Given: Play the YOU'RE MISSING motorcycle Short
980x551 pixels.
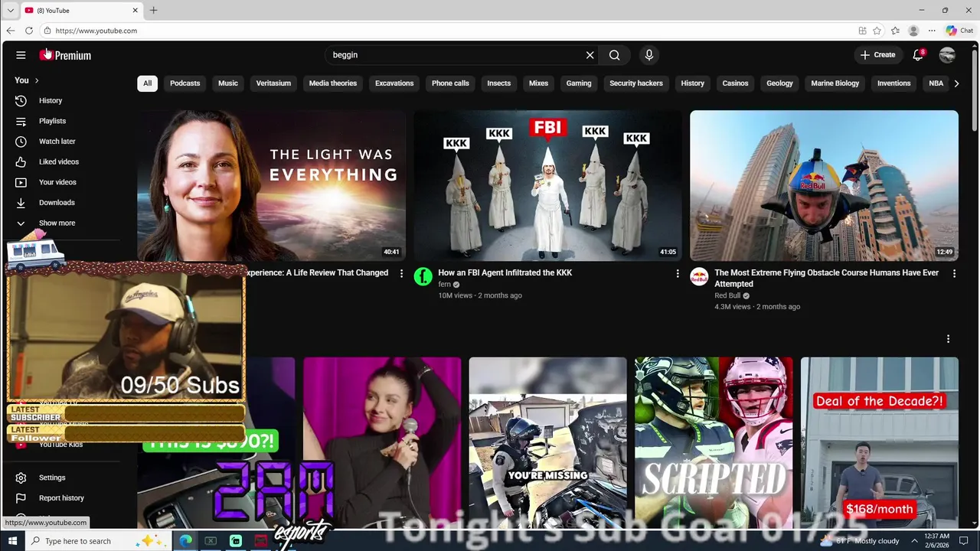Looking at the screenshot, I should pyautogui.click(x=547, y=442).
